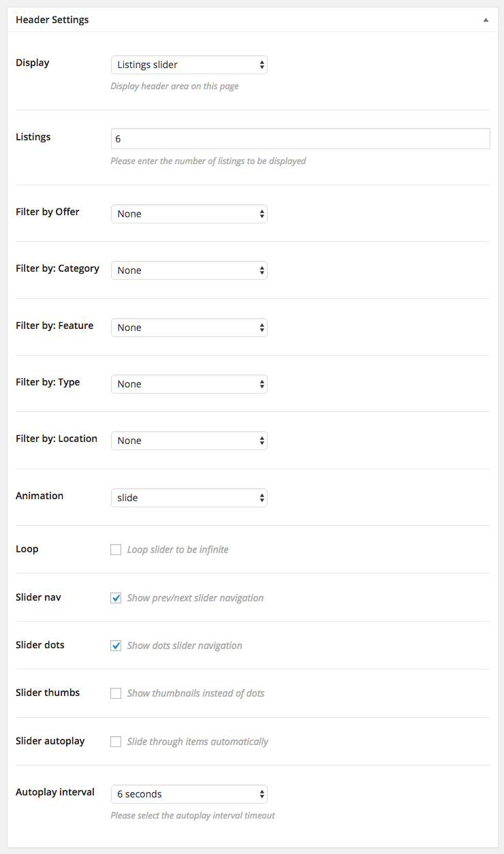Open the Filter by Offer dropdown
504x854 pixels.
[189, 213]
